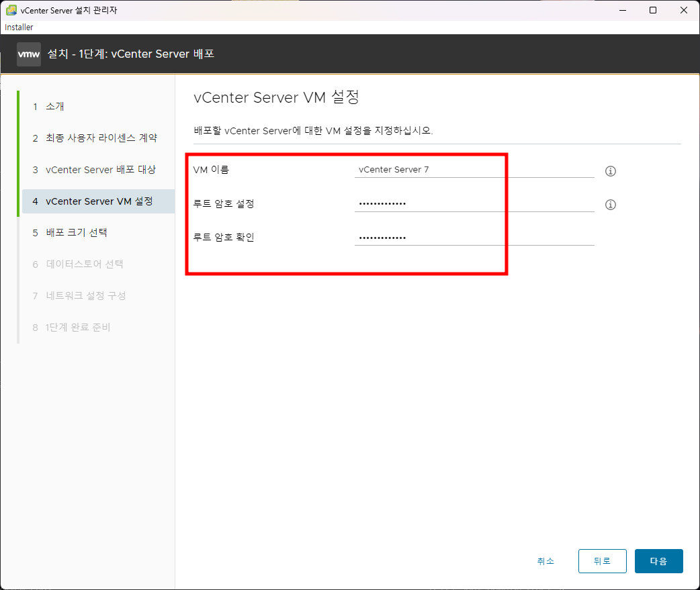700x590 pixels.
Task: Click the info icon beside 루트 암호 설정
Action: click(x=610, y=205)
